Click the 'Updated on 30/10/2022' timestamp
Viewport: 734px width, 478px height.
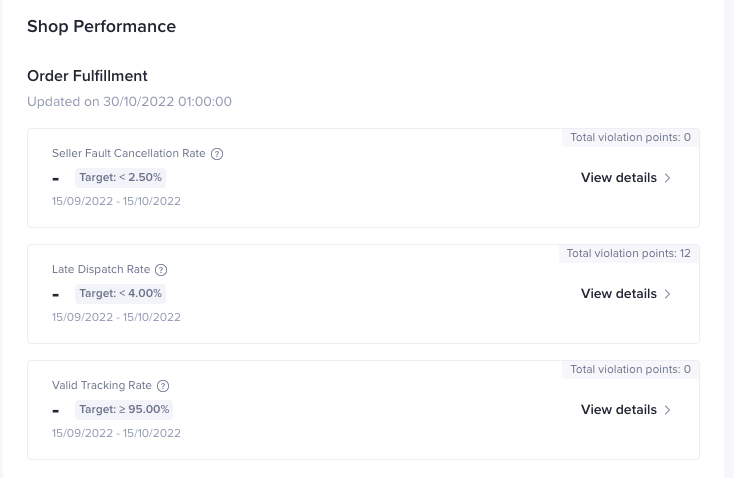129,102
